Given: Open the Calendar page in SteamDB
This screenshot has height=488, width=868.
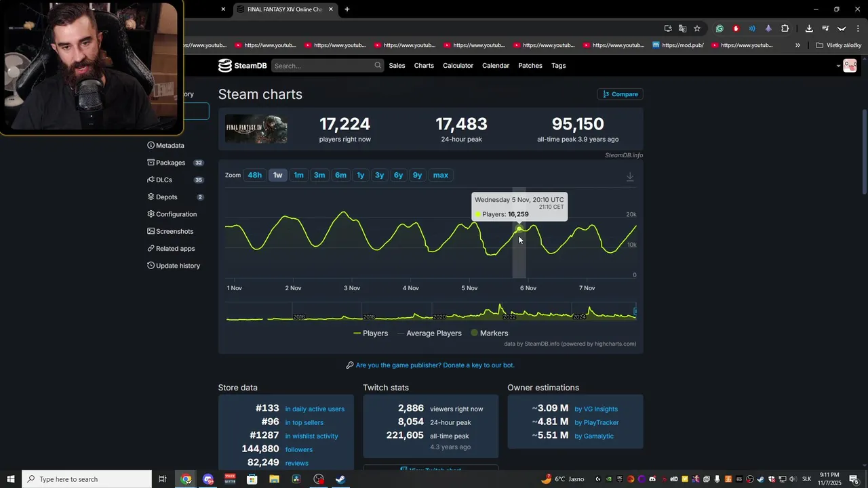Looking at the screenshot, I should point(496,66).
